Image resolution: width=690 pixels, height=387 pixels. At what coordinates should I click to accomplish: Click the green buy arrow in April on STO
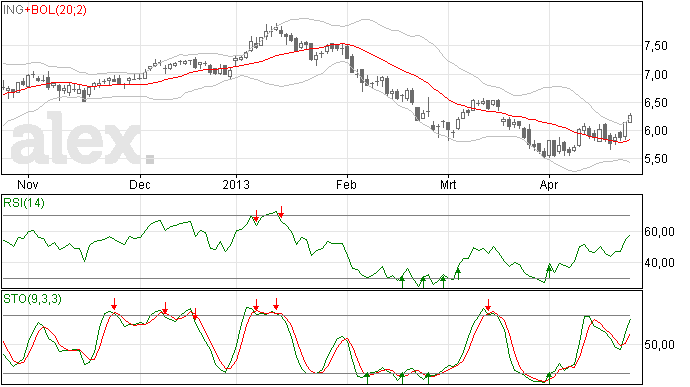pos(549,377)
